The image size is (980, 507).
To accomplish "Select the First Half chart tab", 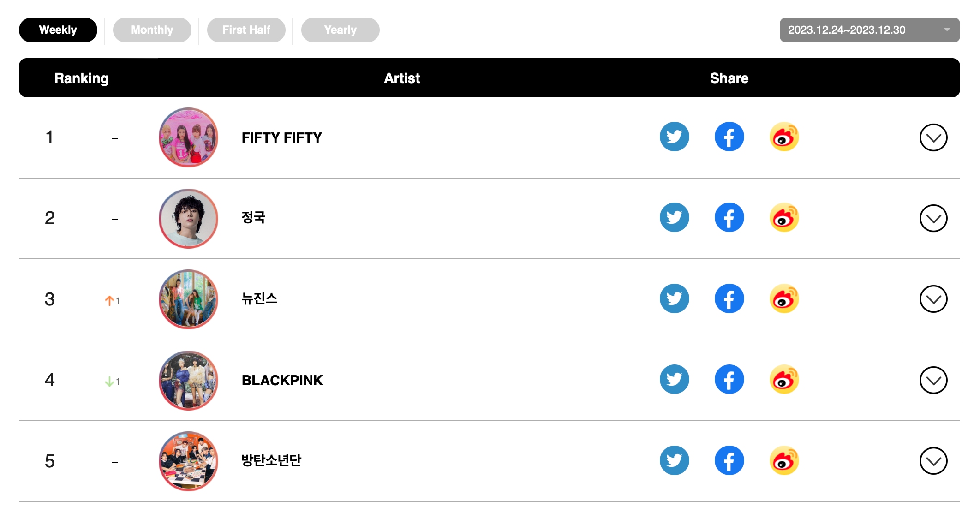I will pyautogui.click(x=246, y=30).
